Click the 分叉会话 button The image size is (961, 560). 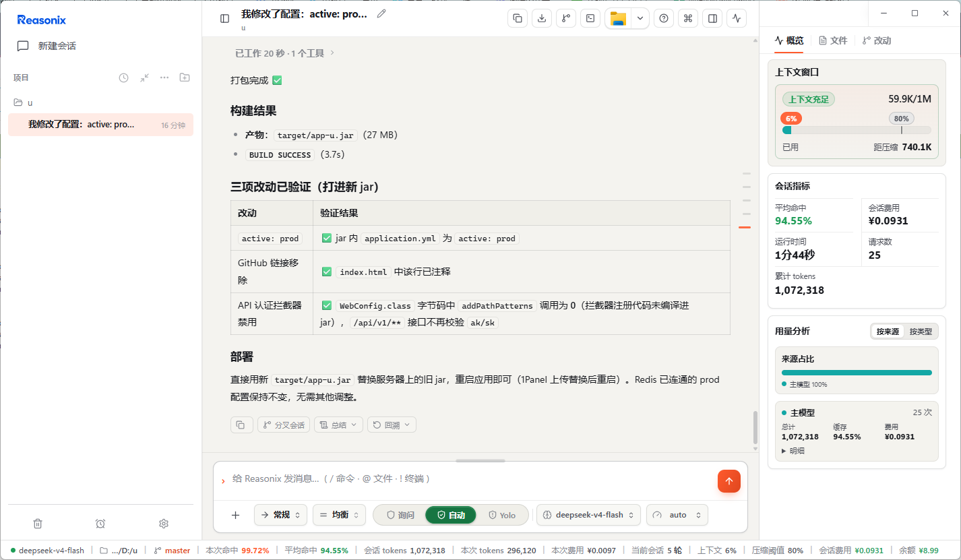pyautogui.click(x=284, y=425)
